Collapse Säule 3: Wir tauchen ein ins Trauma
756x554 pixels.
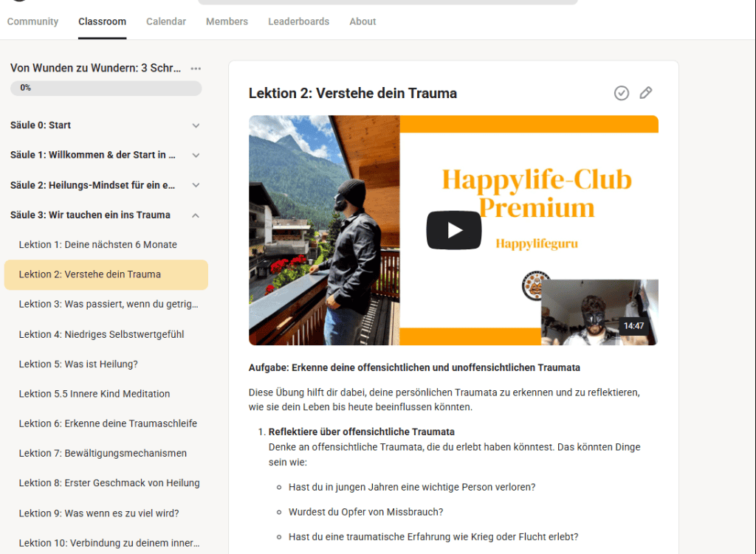(x=196, y=215)
